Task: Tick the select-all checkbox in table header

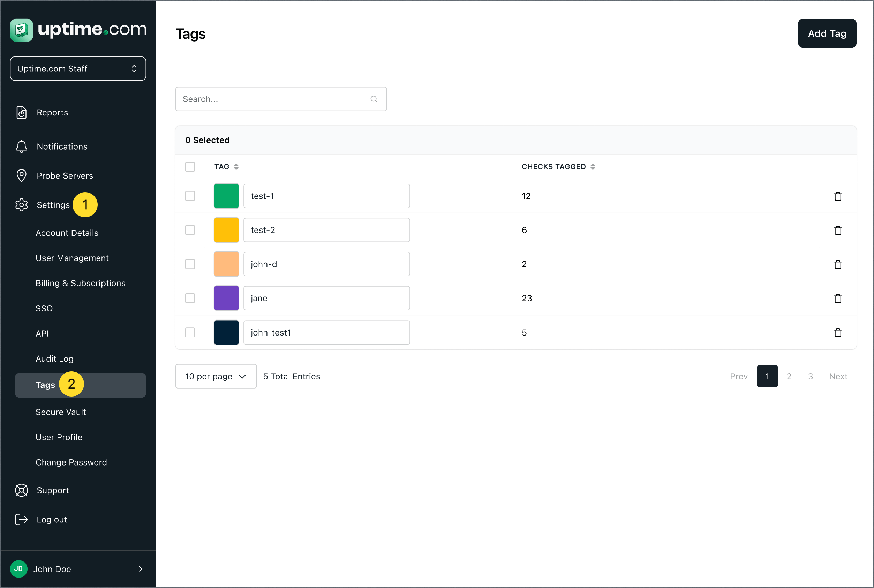Action: click(190, 166)
